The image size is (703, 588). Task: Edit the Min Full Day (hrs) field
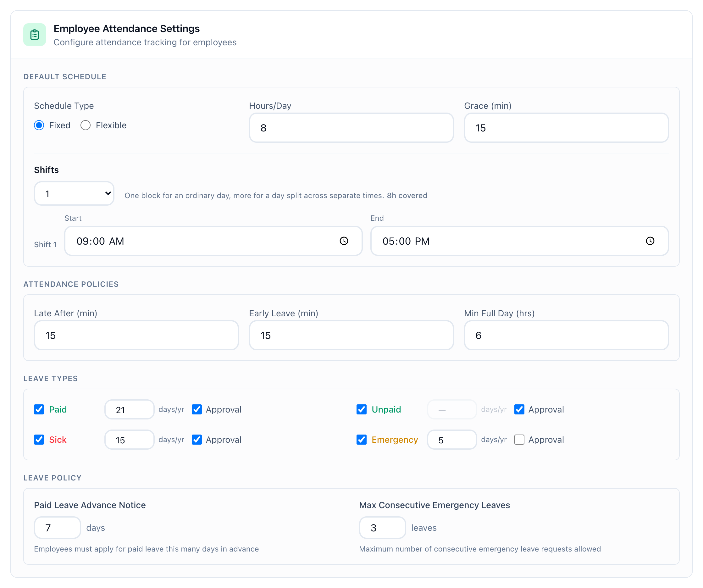pyautogui.click(x=567, y=336)
